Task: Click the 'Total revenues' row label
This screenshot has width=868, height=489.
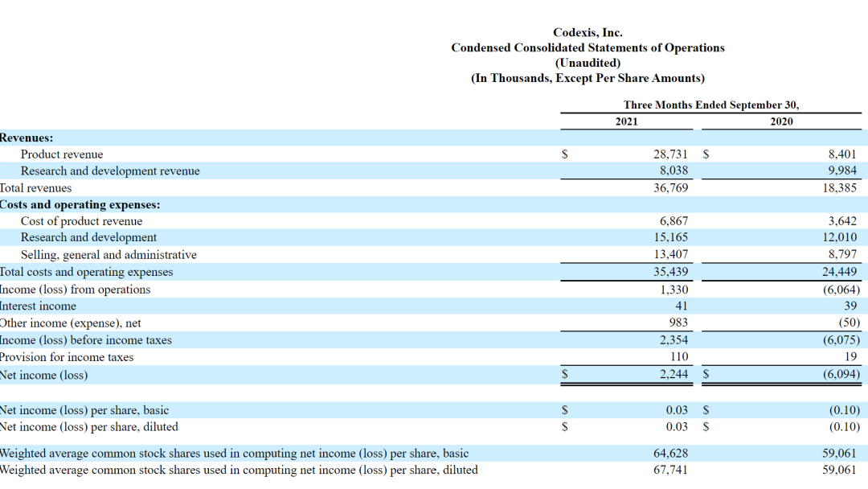Action: tap(35, 188)
